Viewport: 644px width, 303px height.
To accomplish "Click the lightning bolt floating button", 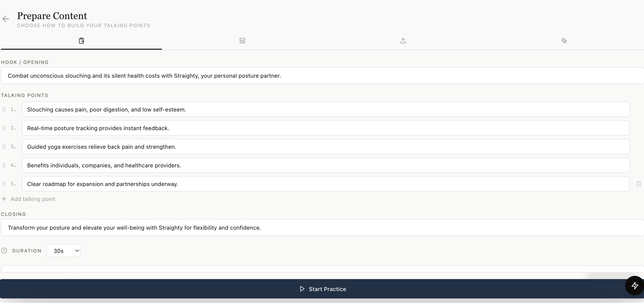I will tap(635, 286).
